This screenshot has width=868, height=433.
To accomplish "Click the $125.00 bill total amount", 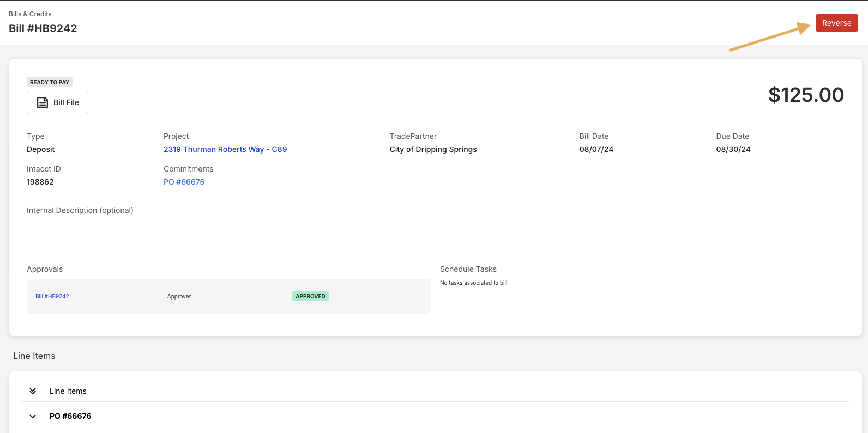I will click(x=806, y=95).
